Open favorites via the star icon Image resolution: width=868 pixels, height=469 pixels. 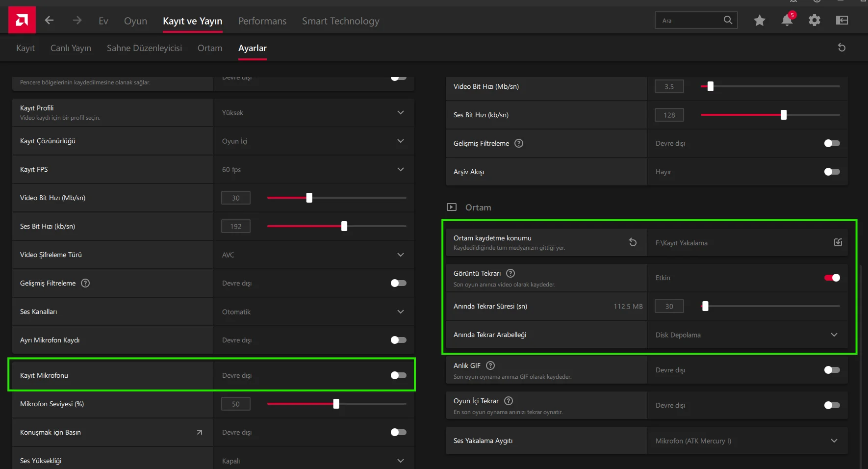[x=759, y=21]
